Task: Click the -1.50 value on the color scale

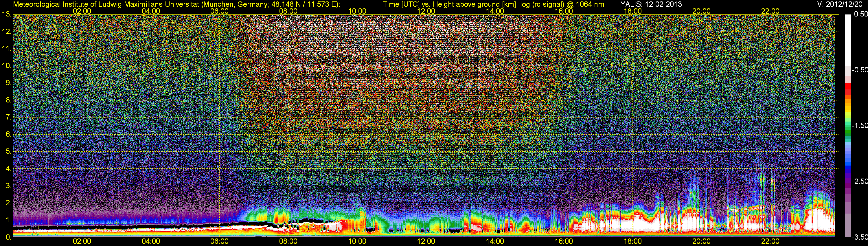Action: pyautogui.click(x=860, y=125)
